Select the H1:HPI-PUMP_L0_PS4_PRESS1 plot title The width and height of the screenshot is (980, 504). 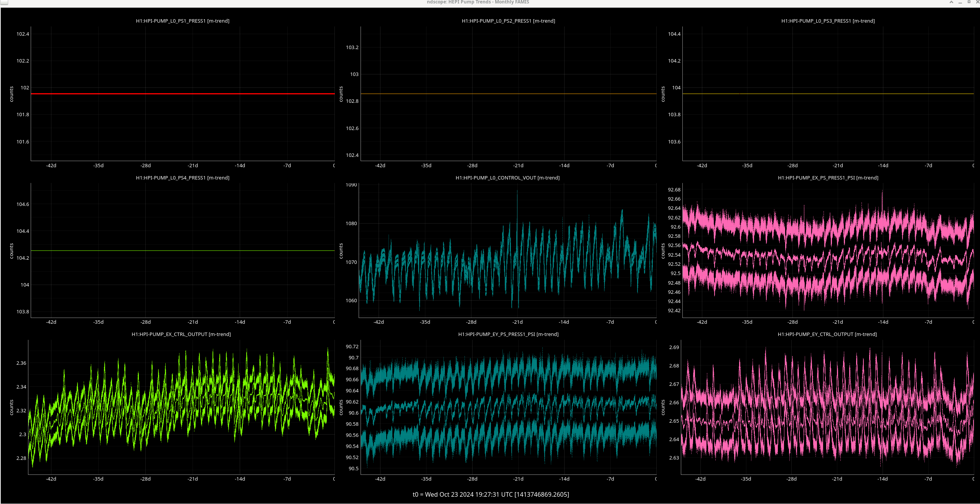[183, 178]
